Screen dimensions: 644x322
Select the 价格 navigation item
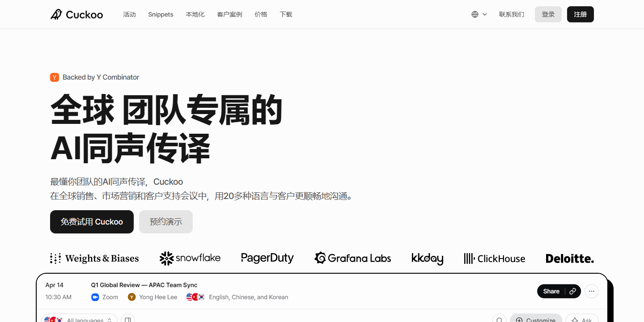261,14
